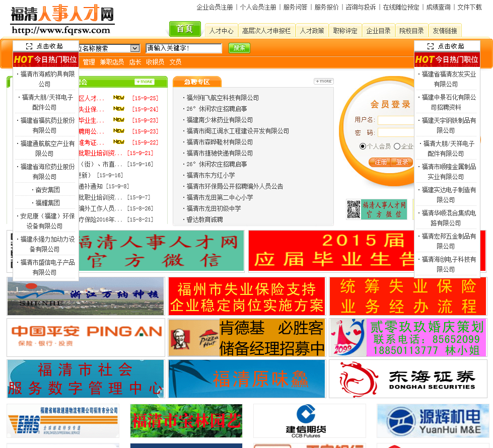Click the 收银员 hot keyword
The image size is (493, 448).
pyautogui.click(x=155, y=62)
